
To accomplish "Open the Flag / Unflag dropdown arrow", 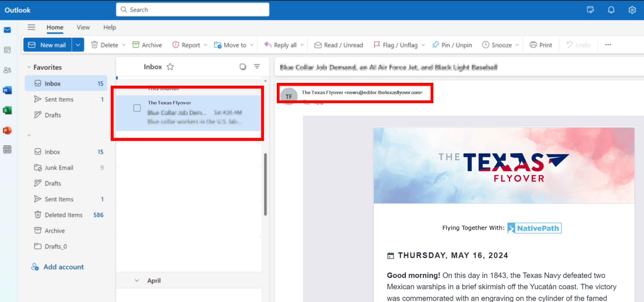I will tap(423, 45).
